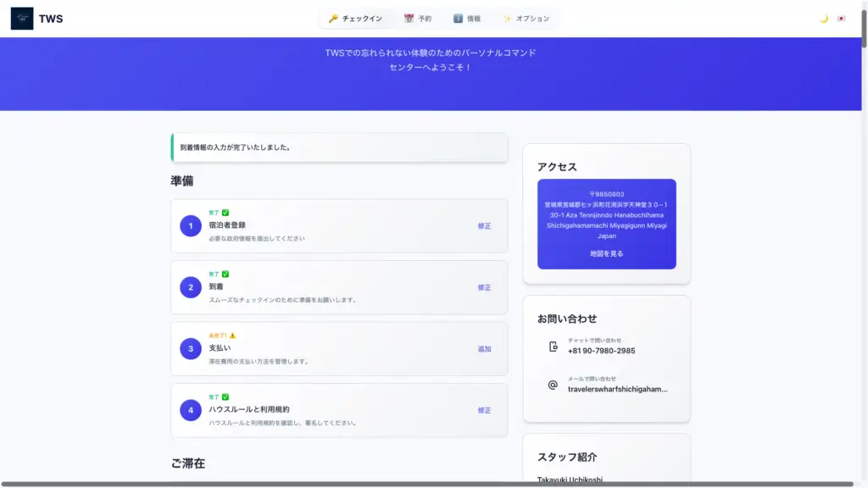868x488 pixels.
Task: Click the TWS logo image
Action: click(x=22, y=19)
